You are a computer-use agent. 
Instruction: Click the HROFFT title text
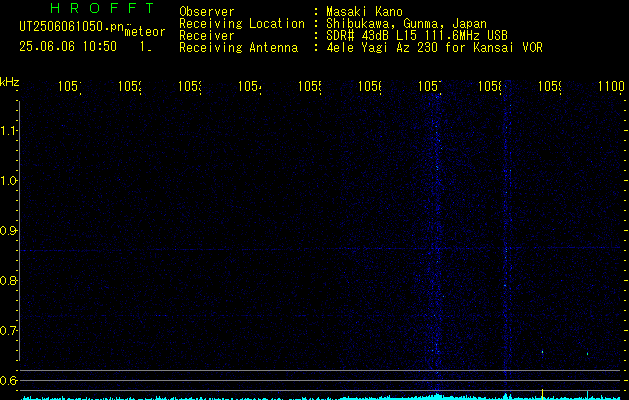click(103, 8)
